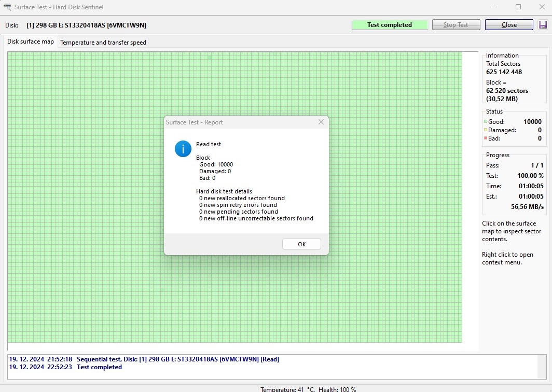Switch to the Disk surface map tab
This screenshot has width=552, height=392.
[x=31, y=41]
